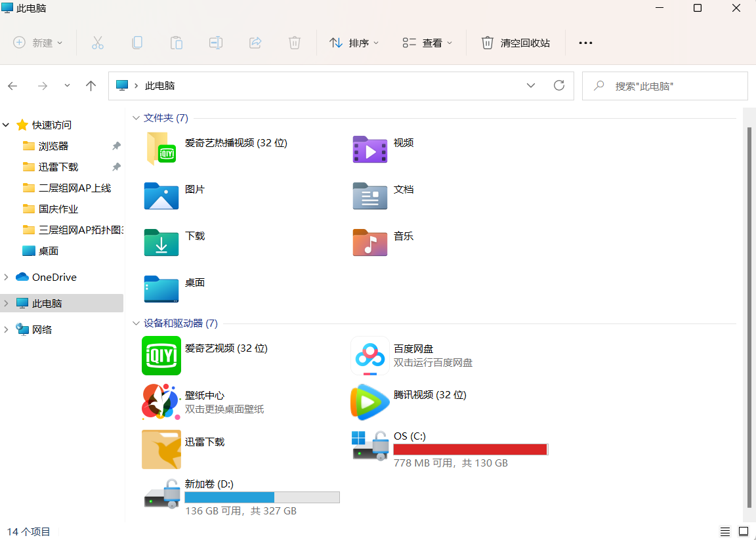Switch to large icons view in status bar

click(x=744, y=531)
